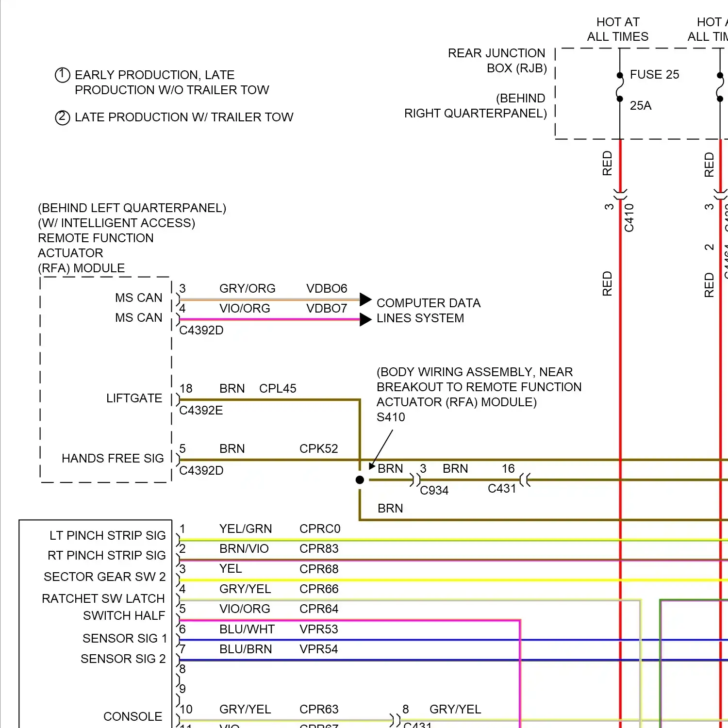Image resolution: width=728 pixels, height=728 pixels.
Task: Click the fuse symbol beside FUSE 25
Action: 620,87
